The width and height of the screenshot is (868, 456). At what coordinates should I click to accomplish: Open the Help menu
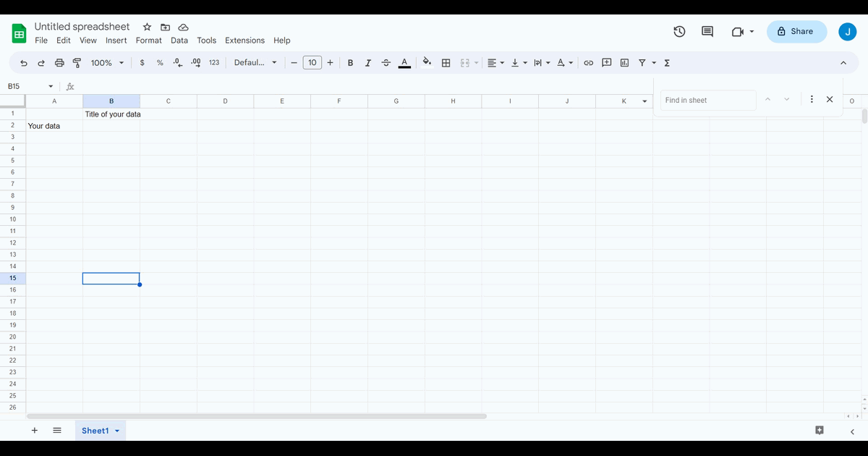coord(282,41)
